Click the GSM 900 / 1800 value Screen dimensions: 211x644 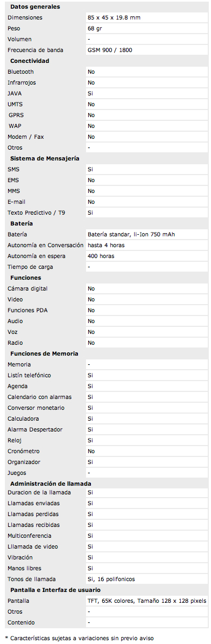coord(110,50)
